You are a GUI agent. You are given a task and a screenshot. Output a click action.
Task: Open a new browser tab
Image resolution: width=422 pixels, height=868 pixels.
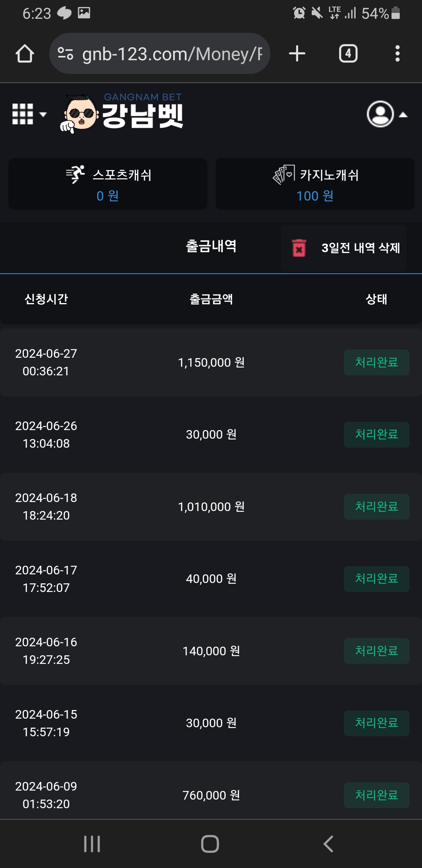(297, 54)
